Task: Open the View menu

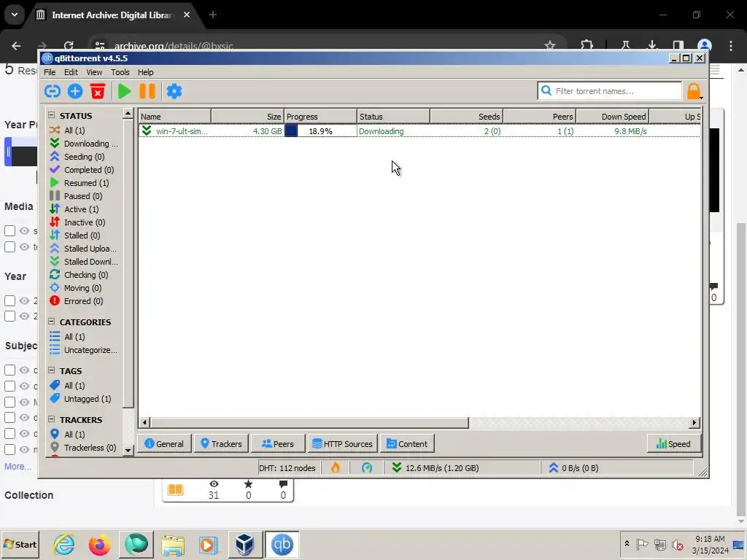Action: click(94, 72)
